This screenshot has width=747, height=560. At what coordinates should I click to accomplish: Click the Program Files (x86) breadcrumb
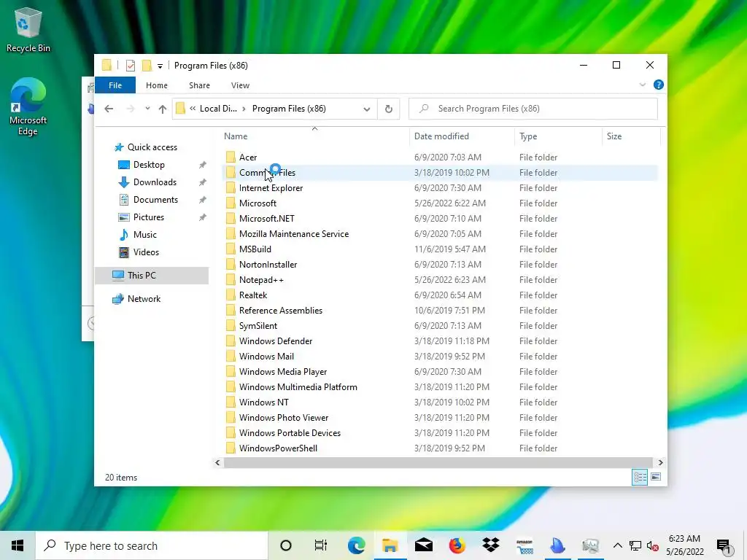(x=289, y=109)
